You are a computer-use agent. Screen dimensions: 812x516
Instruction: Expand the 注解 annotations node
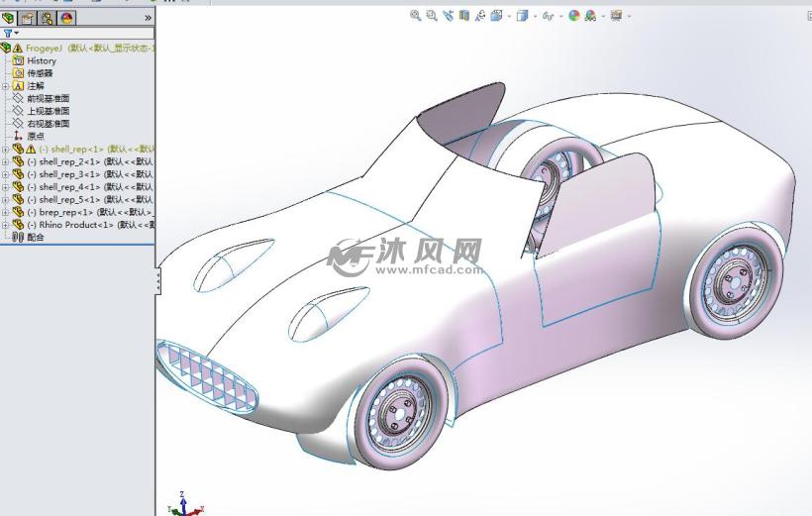(5, 86)
